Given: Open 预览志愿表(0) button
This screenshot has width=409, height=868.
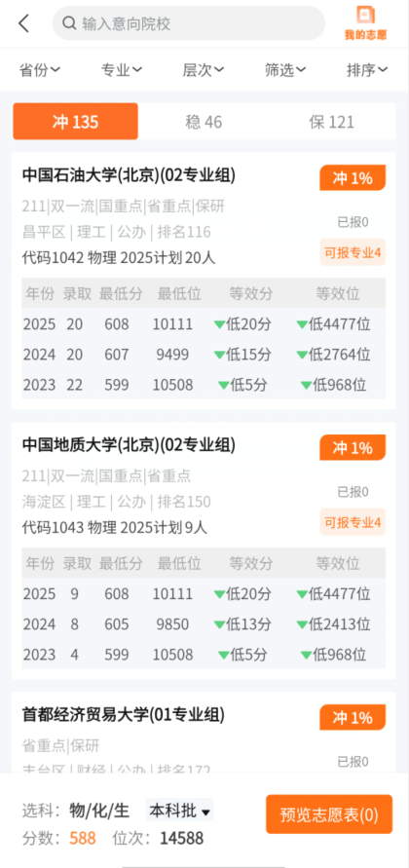Looking at the screenshot, I should click(x=329, y=814).
